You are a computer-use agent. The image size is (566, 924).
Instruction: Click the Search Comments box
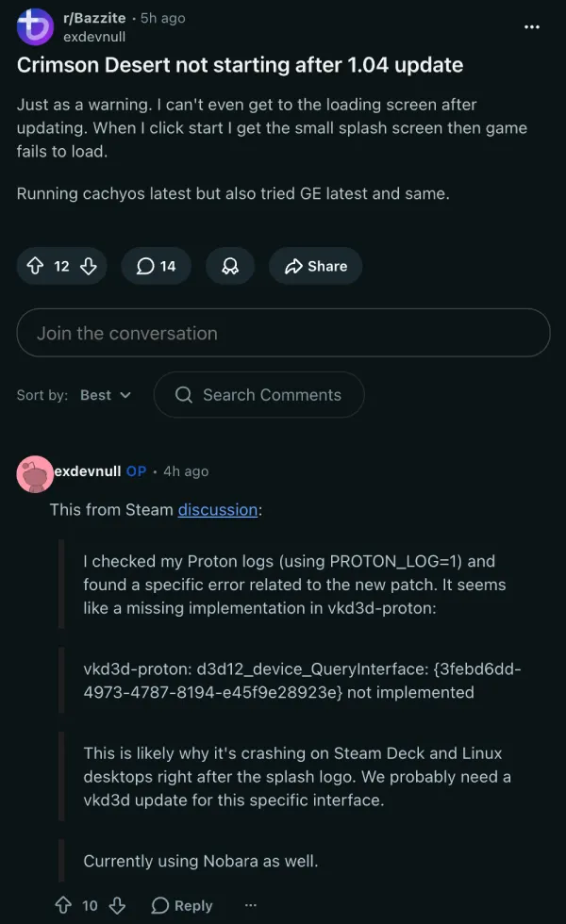[x=258, y=395]
